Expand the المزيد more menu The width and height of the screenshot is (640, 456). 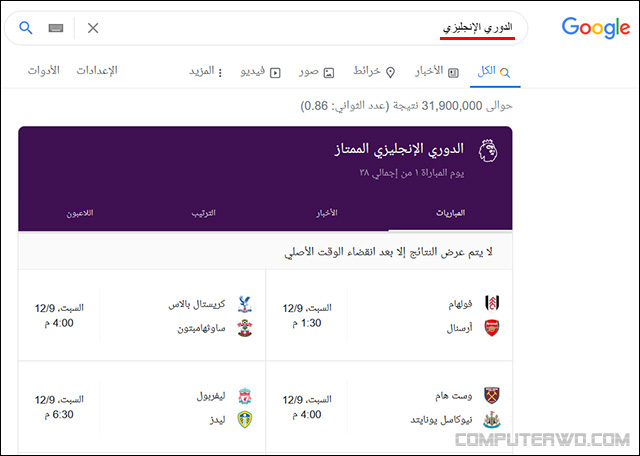206,72
